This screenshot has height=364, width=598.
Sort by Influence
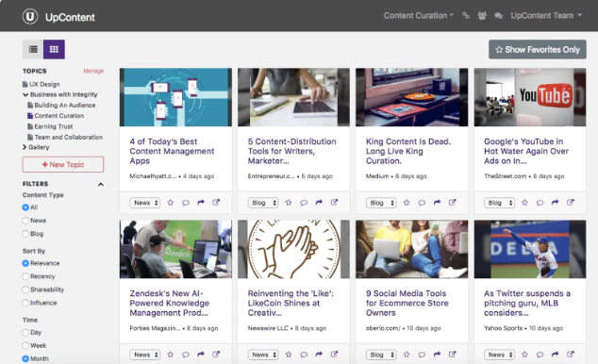pos(25,303)
